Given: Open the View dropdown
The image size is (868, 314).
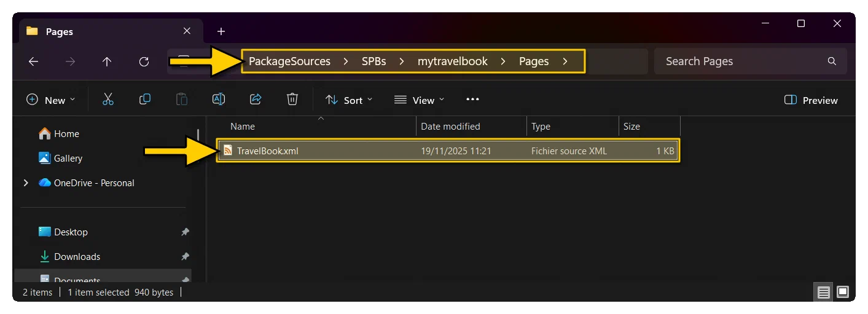Looking at the screenshot, I should tap(419, 100).
